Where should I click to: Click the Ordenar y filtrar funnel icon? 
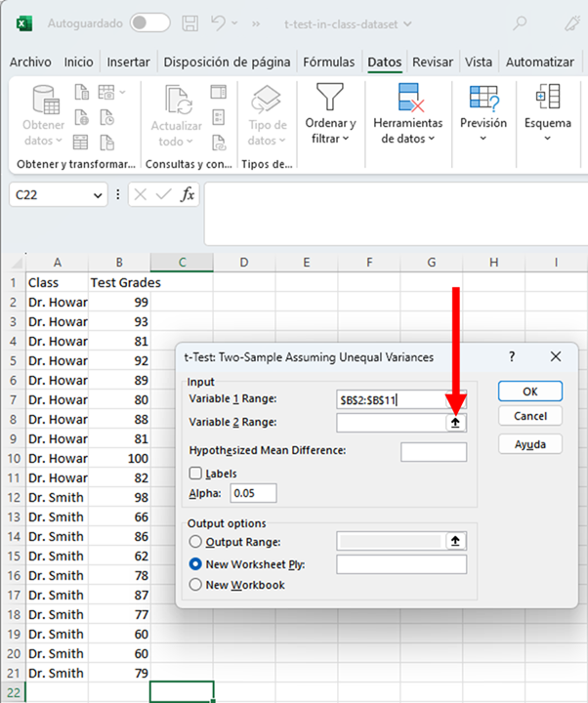tap(330, 98)
